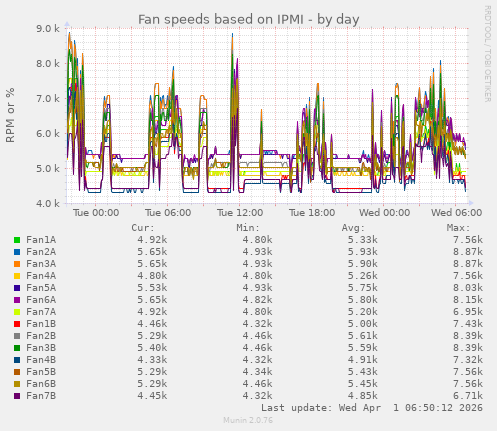Select the Fan2B legend label
Image resolution: width=497 pixels, height=431 pixels.
coord(41,336)
